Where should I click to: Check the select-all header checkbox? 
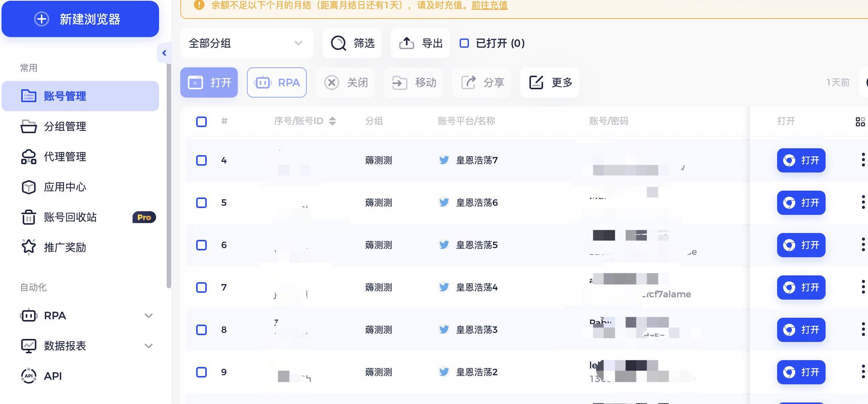click(x=201, y=122)
